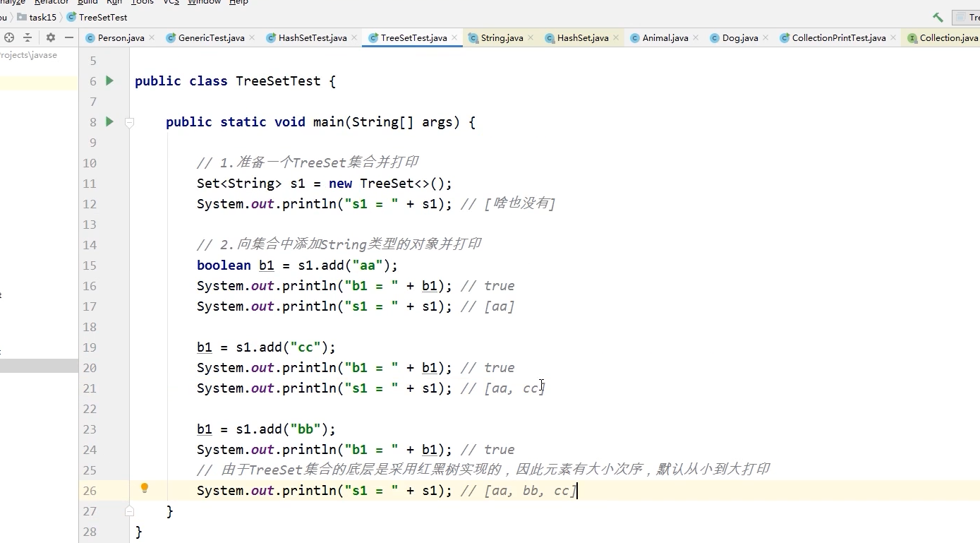Collapse the main method with fold marker on line 8
Viewport: 980px width, 543px height.
pyautogui.click(x=129, y=122)
